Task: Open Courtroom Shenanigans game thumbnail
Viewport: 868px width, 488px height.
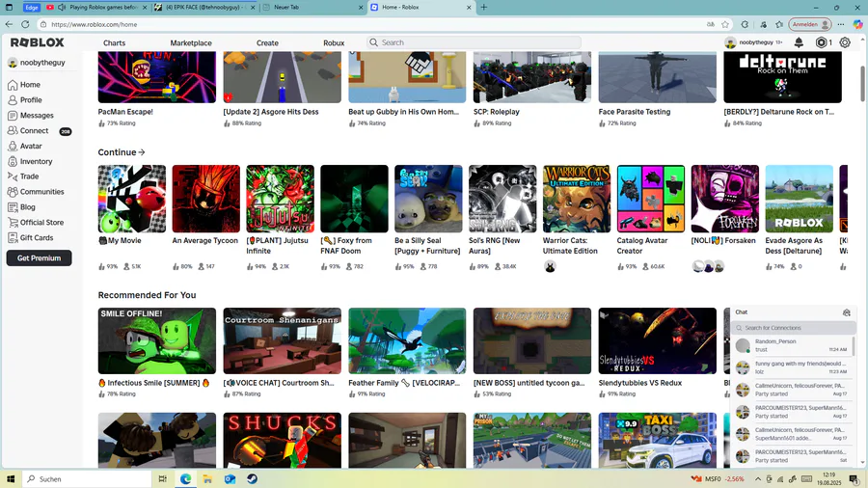Action: tap(283, 340)
